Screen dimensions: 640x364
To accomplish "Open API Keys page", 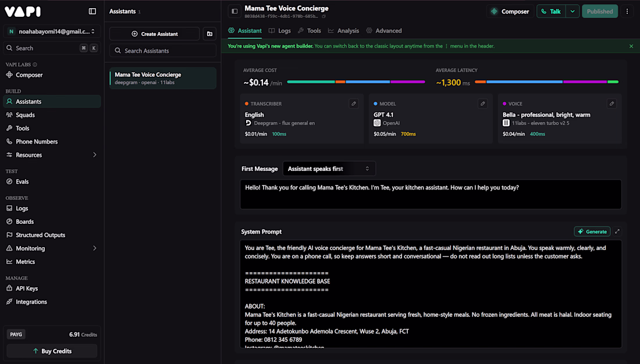I will coord(51,288).
